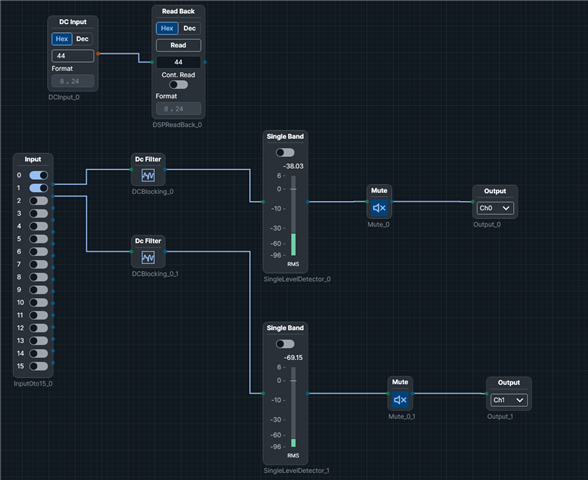Click the DSPReadBack_0 label

point(177,125)
